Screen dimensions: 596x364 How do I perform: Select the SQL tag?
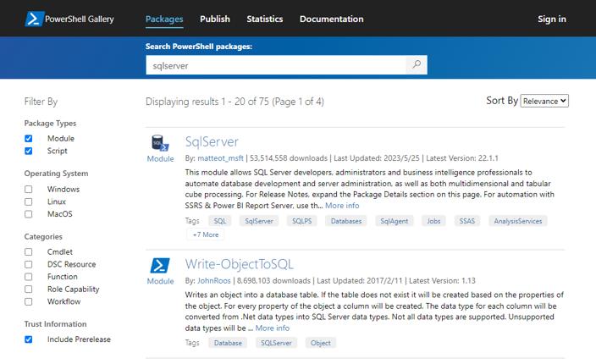220,221
